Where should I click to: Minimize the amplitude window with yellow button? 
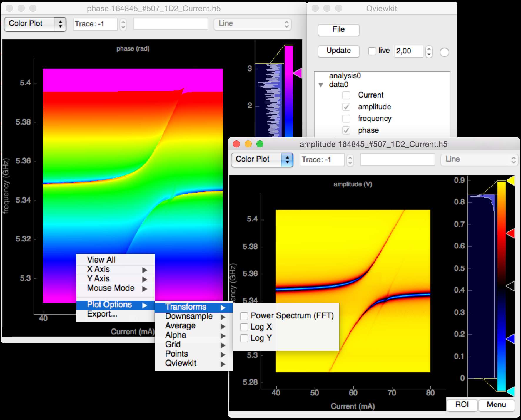click(248, 144)
